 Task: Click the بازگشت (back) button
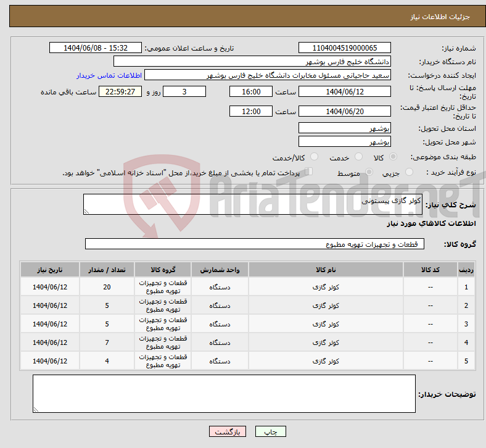[x=228, y=431]
